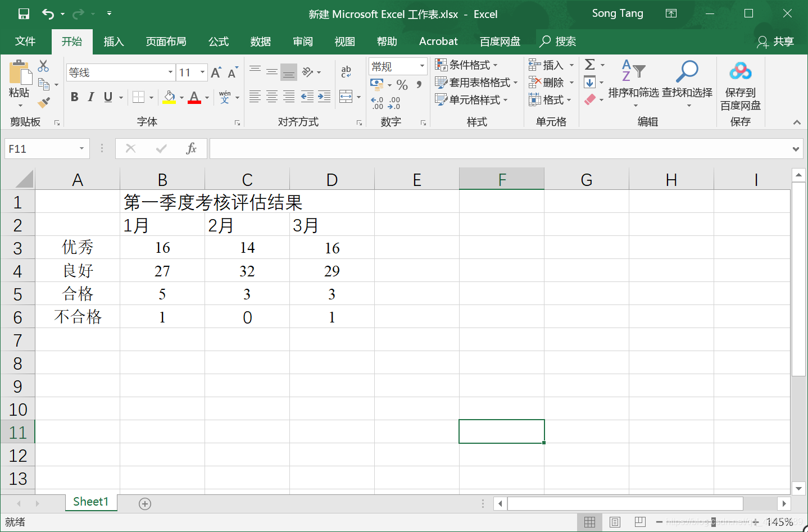The width and height of the screenshot is (808, 532).
Task: Click the increase indent icon
Action: (324, 97)
